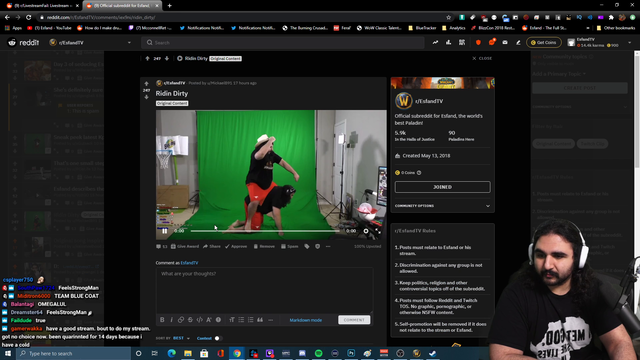Open more formatting options in editor
Image resolution: width=640 pixels, height=360 pixels.
click(x=270, y=320)
